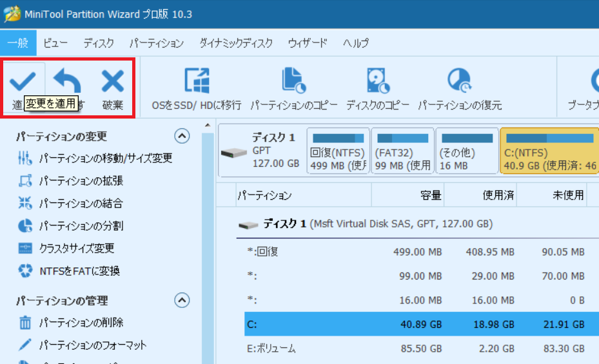Collapse パーティションの変更 section

pos(182,136)
